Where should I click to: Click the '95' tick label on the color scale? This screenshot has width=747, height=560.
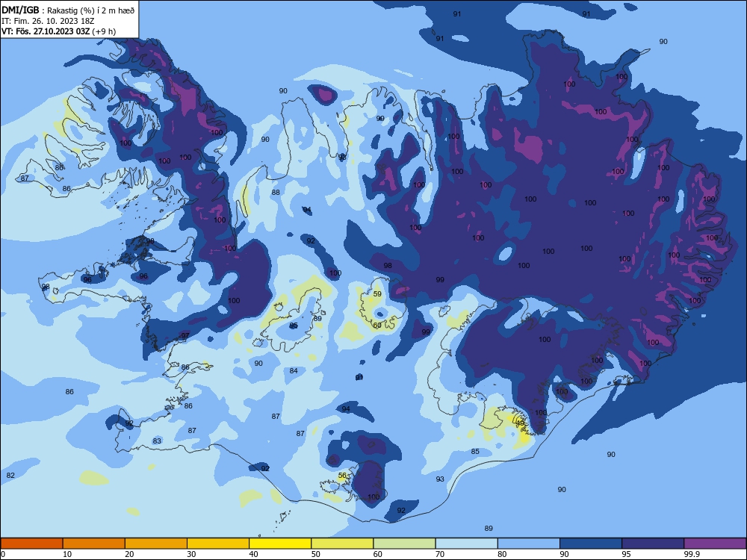(x=627, y=554)
